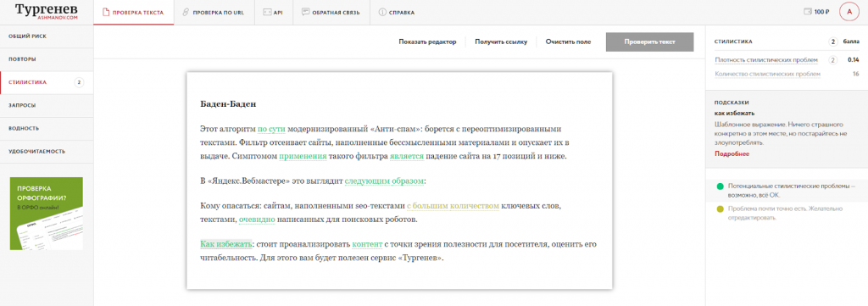Click the API icon in top navigation
The image size is (868, 306).
tap(267, 12)
